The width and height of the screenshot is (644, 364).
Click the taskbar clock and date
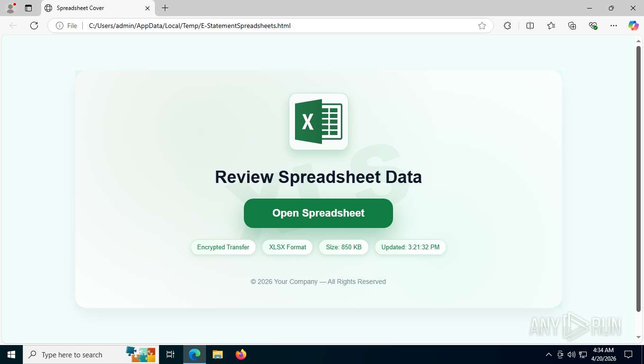coord(603,355)
